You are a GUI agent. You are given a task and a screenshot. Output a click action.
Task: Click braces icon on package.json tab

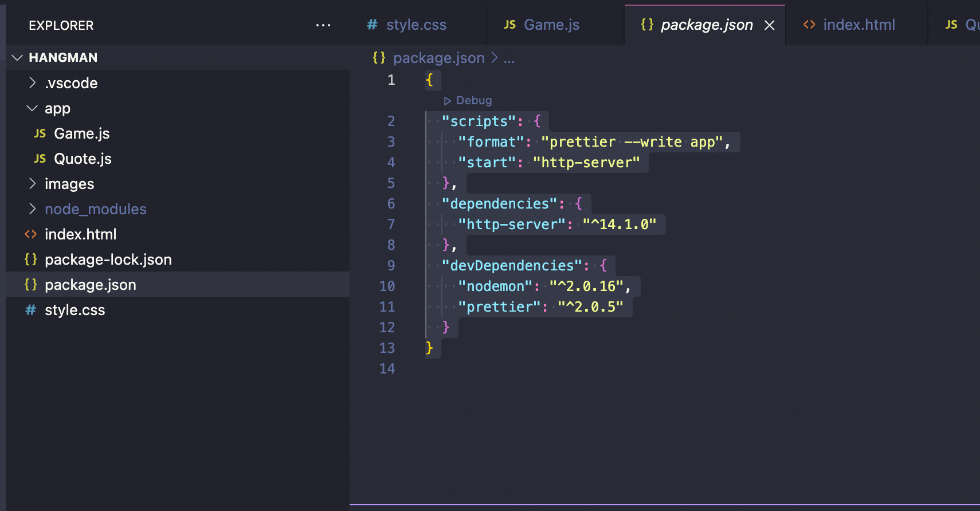pos(647,25)
